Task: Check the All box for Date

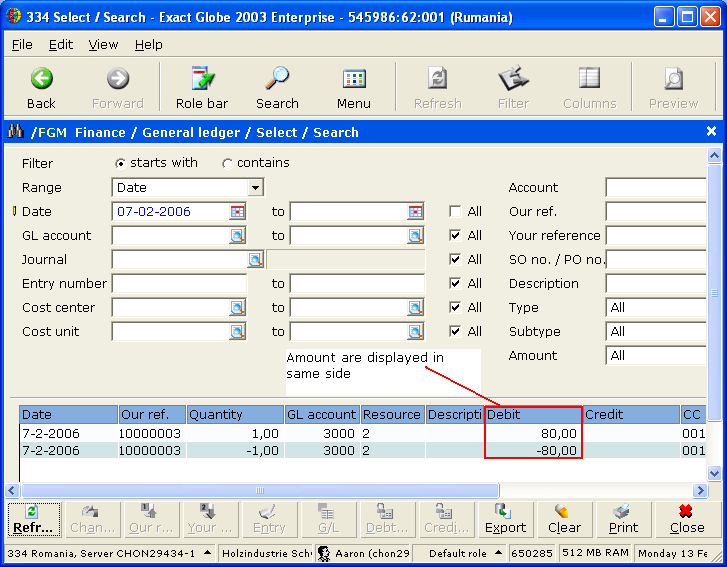Action: [455, 212]
